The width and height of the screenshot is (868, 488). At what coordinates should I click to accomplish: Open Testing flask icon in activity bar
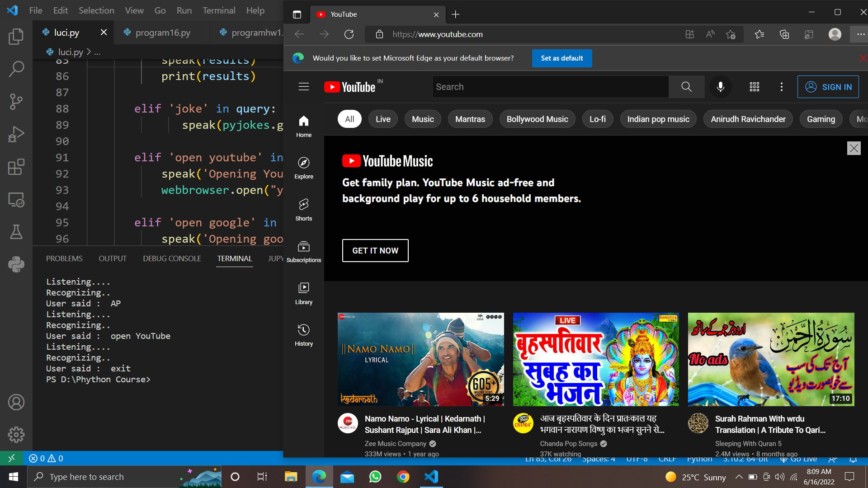click(16, 232)
